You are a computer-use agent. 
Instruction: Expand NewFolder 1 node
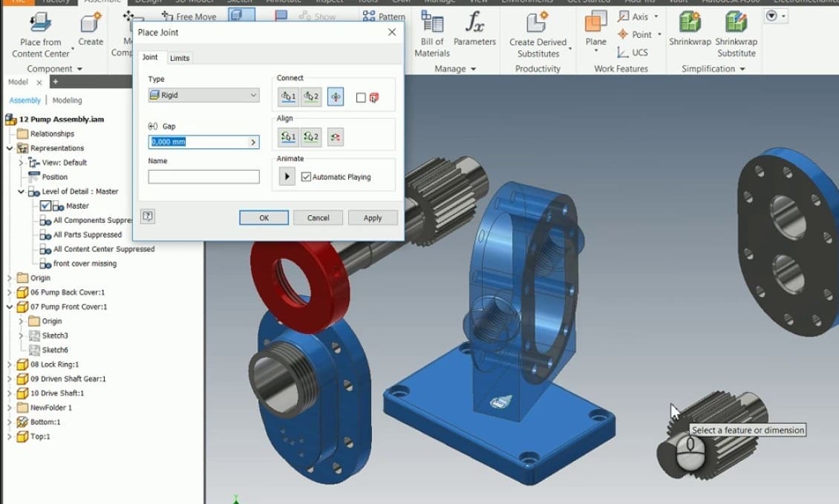click(10, 408)
